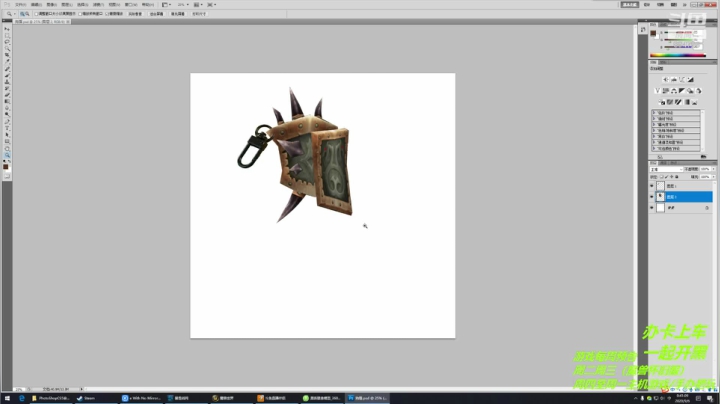
Task: Hide the selected blue-highlighted layer
Action: (652, 197)
